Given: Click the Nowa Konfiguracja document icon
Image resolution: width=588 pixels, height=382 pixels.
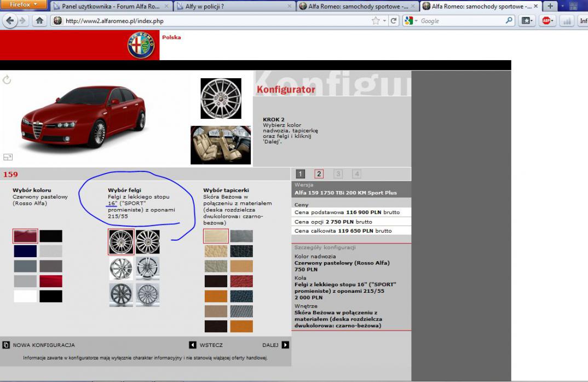Looking at the screenshot, I should coord(6,345).
